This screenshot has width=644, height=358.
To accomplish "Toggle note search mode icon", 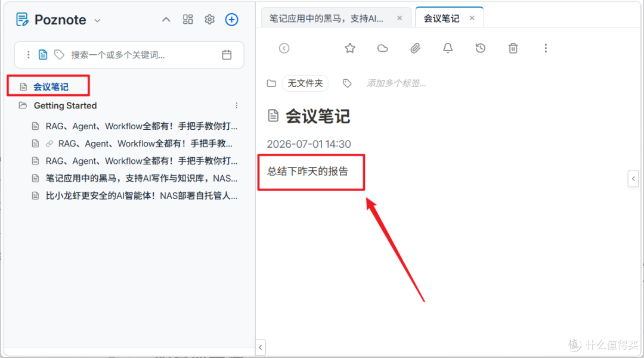I will click(x=43, y=55).
